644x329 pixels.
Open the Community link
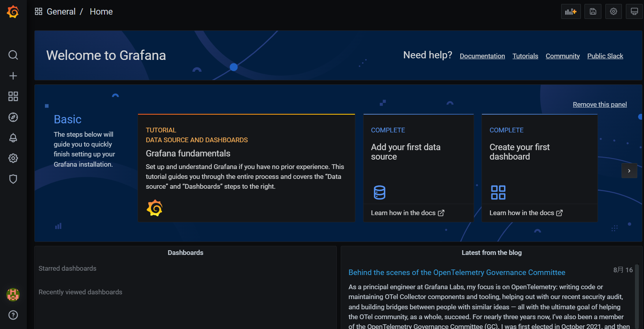[x=562, y=56]
